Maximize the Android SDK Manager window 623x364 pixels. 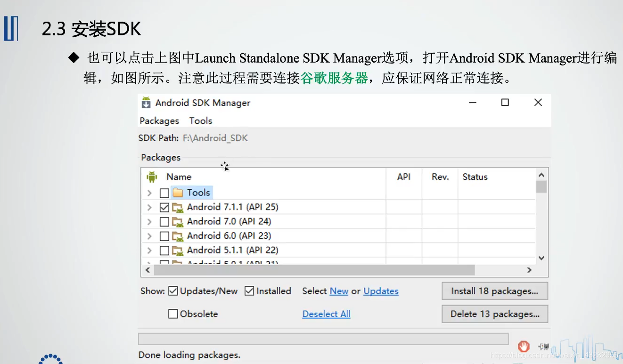[505, 102]
